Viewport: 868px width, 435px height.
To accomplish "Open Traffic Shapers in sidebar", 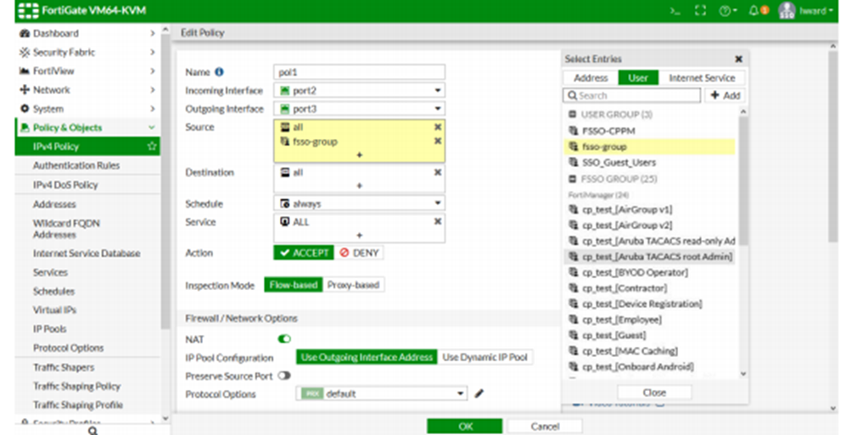I will click(64, 367).
